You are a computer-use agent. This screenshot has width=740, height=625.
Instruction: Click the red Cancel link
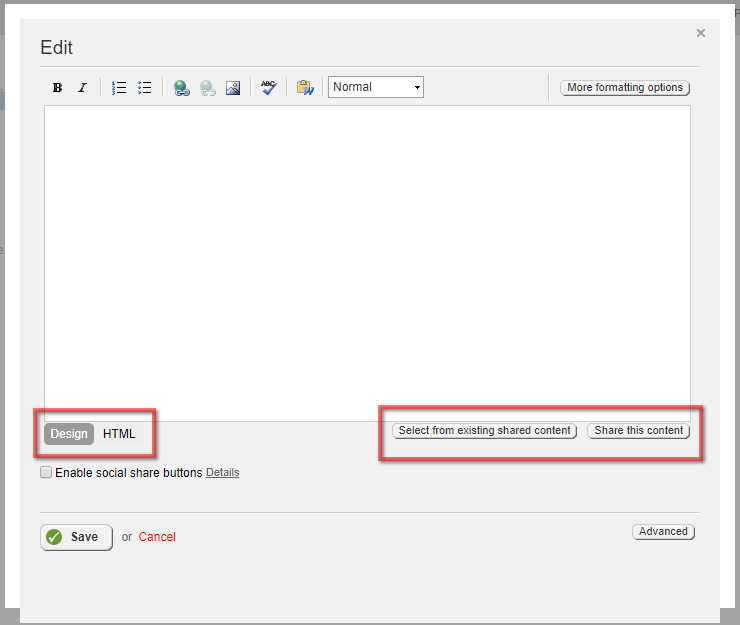157,537
